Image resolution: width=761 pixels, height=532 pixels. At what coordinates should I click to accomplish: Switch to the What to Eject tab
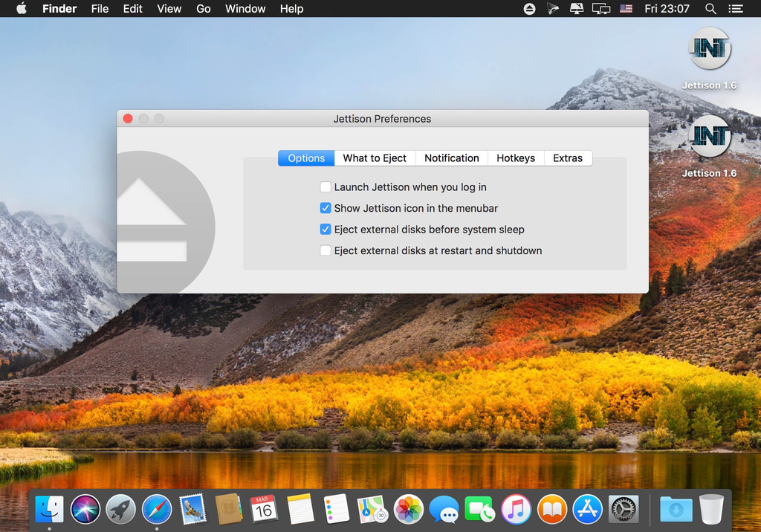(375, 158)
